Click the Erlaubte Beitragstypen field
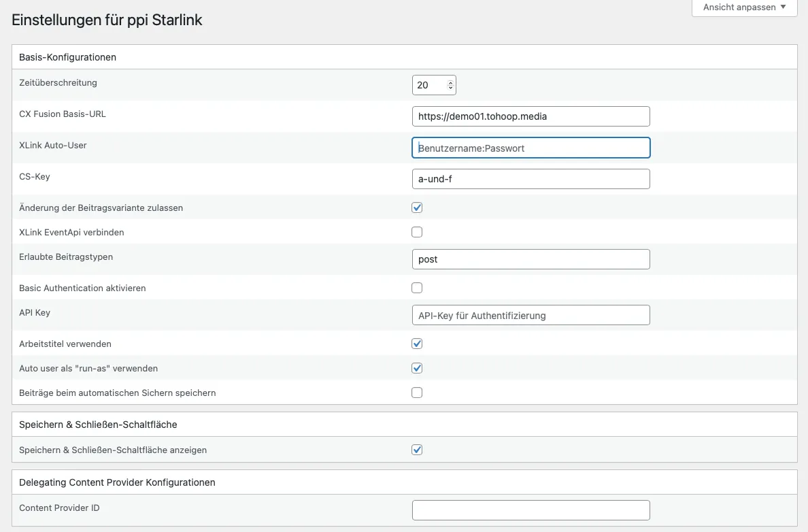The image size is (808, 532). click(x=531, y=259)
